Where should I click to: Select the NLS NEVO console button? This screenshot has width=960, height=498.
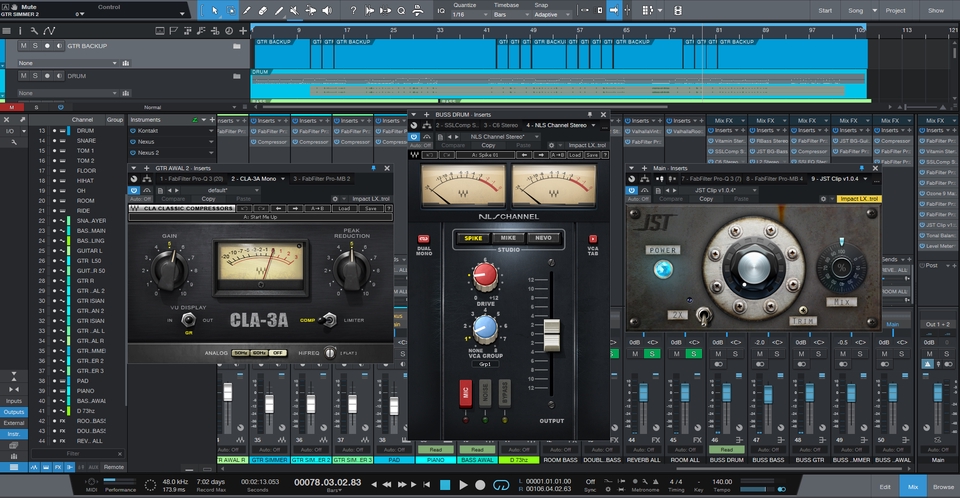[x=543, y=238]
